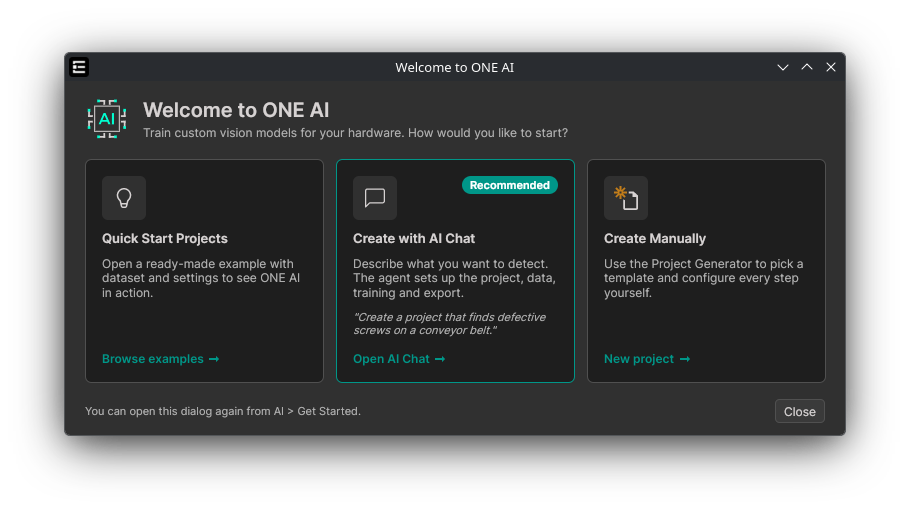Select the Create with AI Chat heading
Screen dimensions: 910x512
[414, 239]
